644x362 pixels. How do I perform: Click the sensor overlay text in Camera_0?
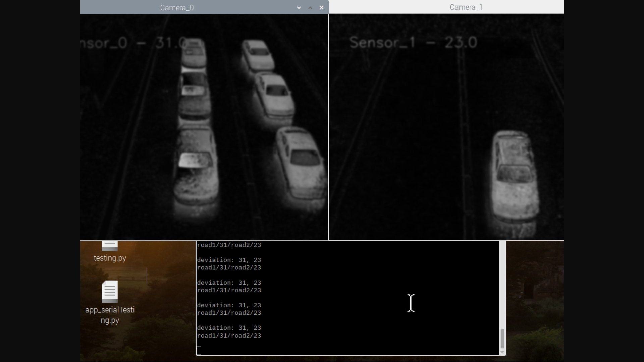(134, 43)
